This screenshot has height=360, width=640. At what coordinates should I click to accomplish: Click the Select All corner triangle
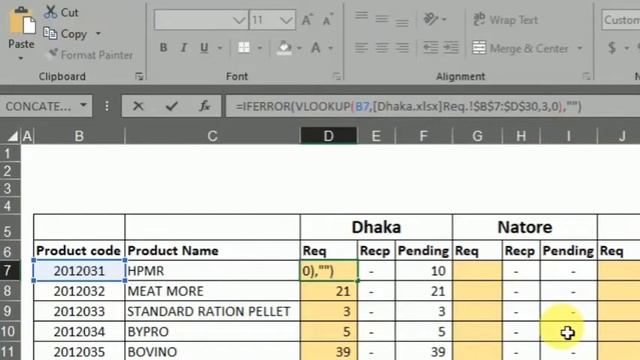pos(12,136)
